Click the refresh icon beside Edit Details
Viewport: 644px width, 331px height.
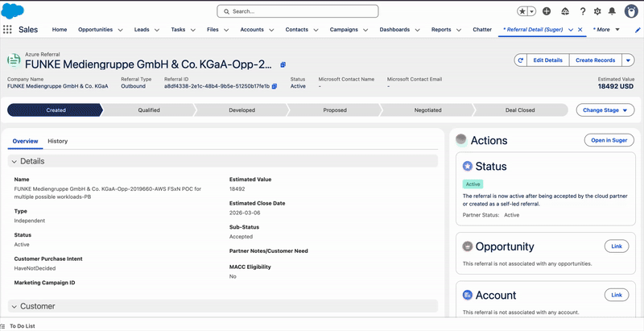click(x=521, y=60)
